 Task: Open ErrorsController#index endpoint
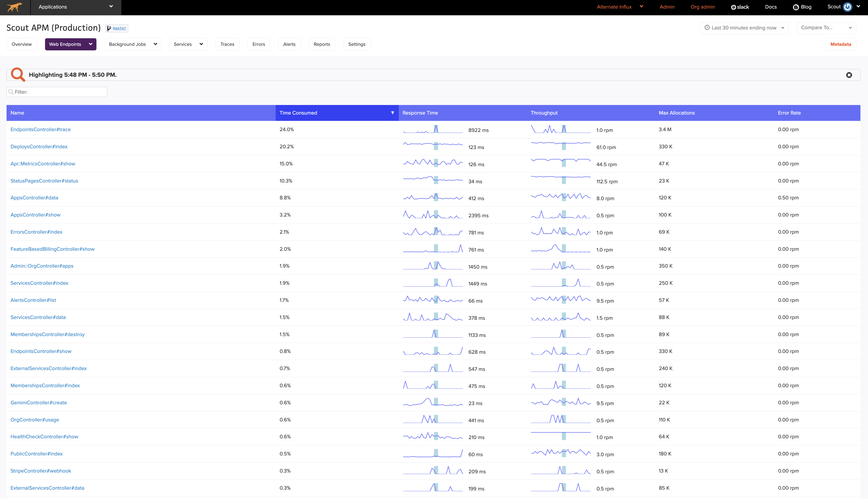36,232
